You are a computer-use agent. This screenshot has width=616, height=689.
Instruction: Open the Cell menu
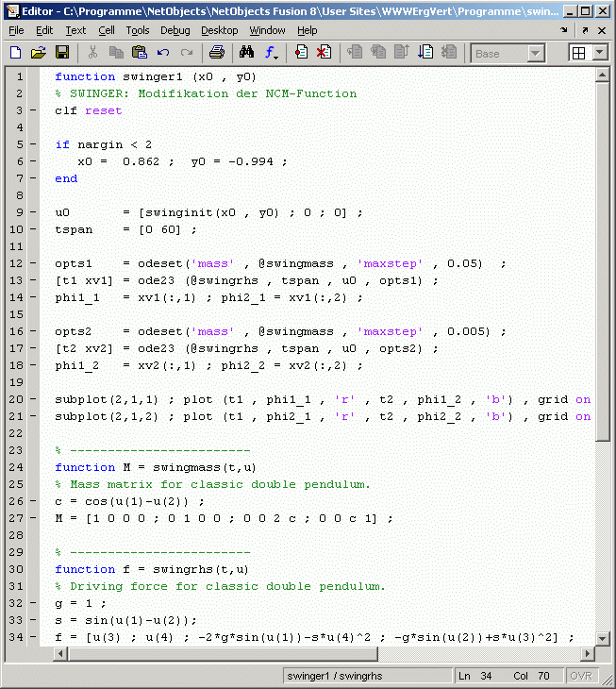[107, 30]
